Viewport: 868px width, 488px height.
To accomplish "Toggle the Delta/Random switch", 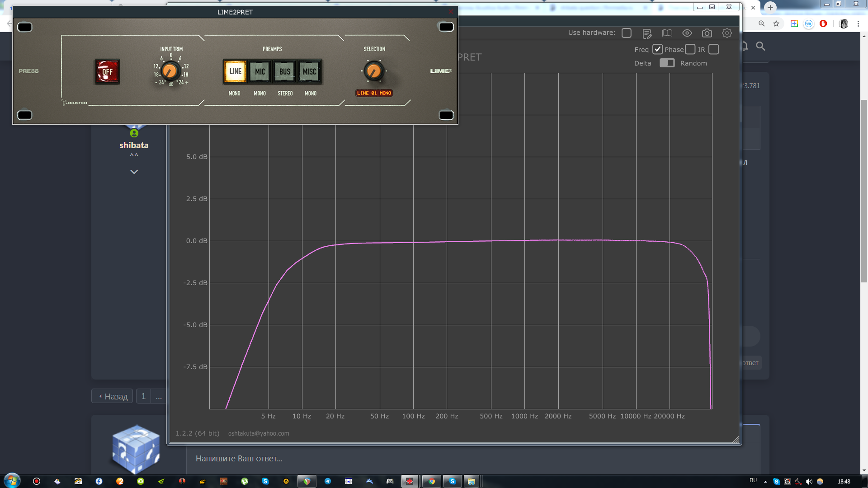I will 667,63.
